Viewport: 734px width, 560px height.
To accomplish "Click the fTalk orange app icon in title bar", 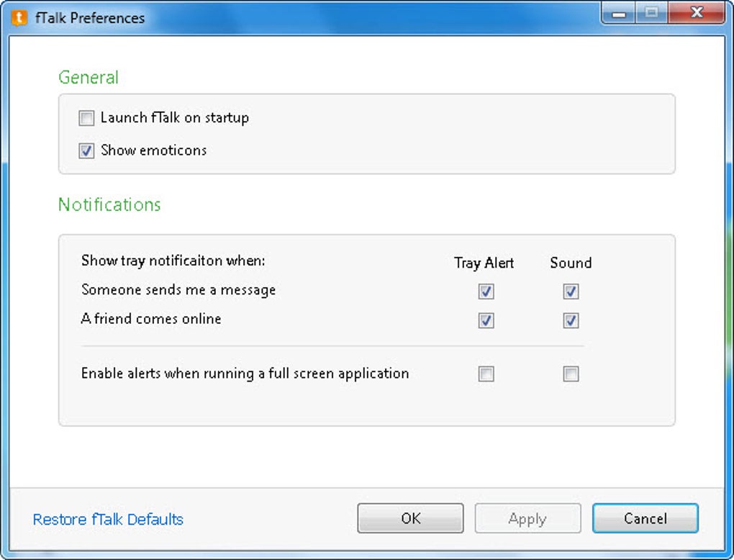I will (x=19, y=18).
